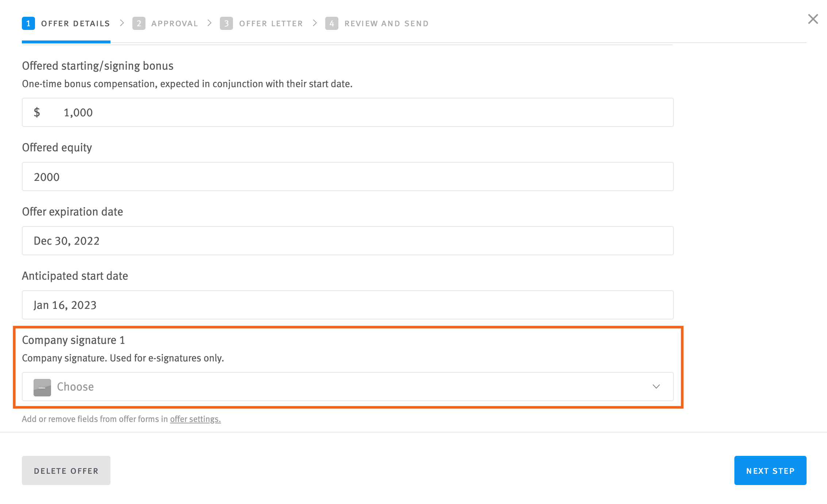Click the dollar sign in bonus field
The height and width of the screenshot is (504, 827).
[37, 112]
